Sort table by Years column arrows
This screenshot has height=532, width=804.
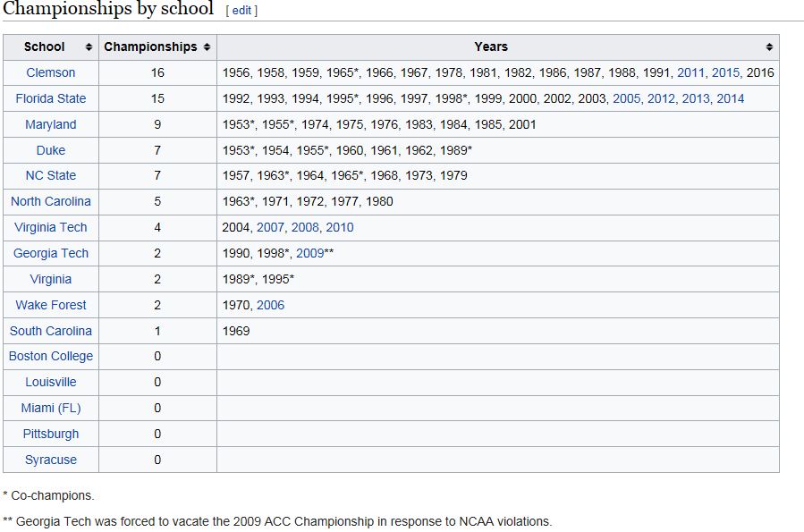tap(769, 47)
